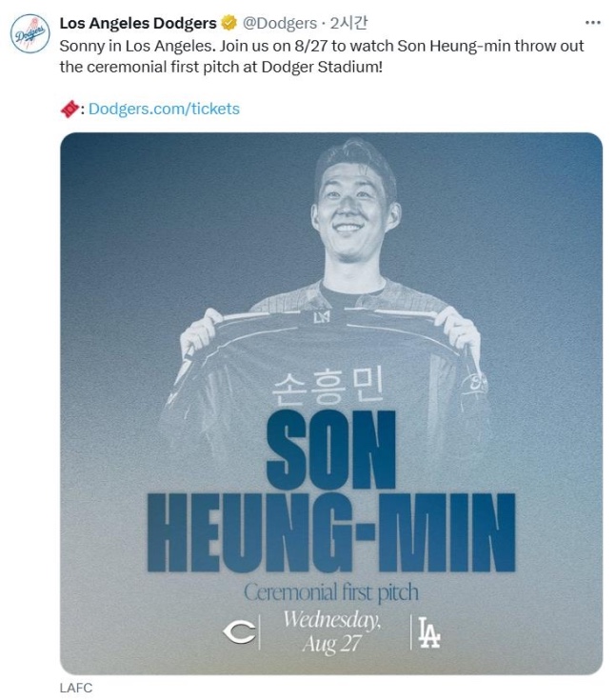616x700 pixels.
Task: Click the gold verified badge
Action: pyautogui.click(x=229, y=23)
